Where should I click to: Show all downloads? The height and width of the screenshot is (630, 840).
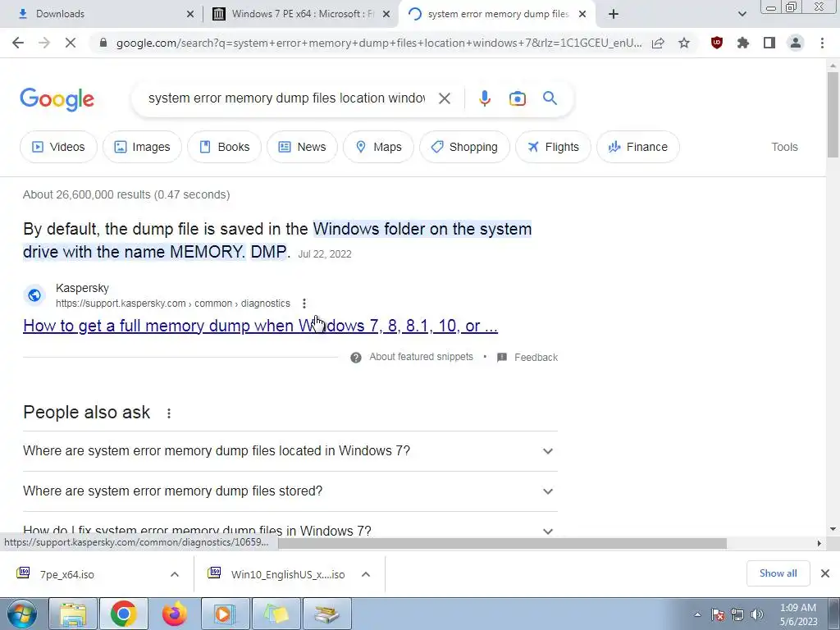[778, 573]
